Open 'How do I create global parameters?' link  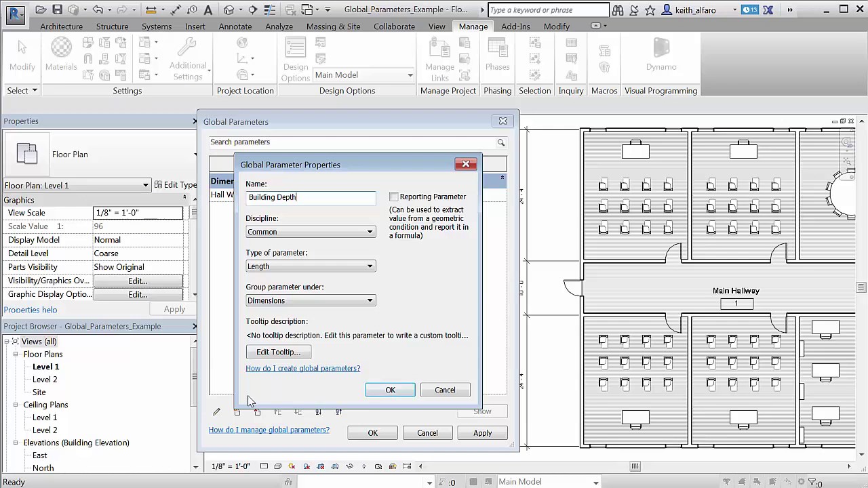coord(303,368)
